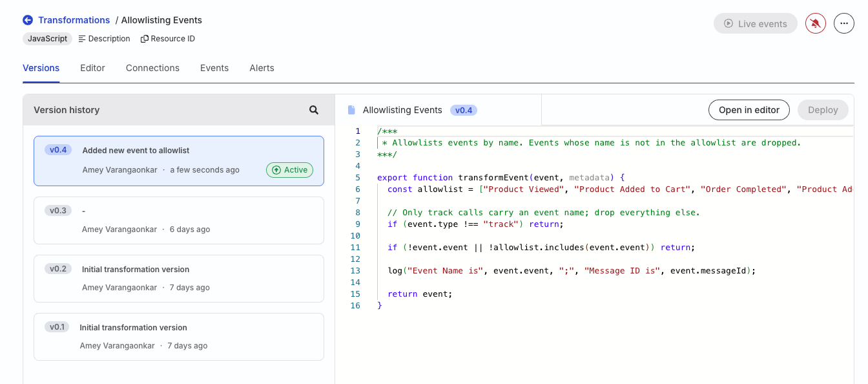Click the allowlist.includes check on line 11

pos(540,247)
